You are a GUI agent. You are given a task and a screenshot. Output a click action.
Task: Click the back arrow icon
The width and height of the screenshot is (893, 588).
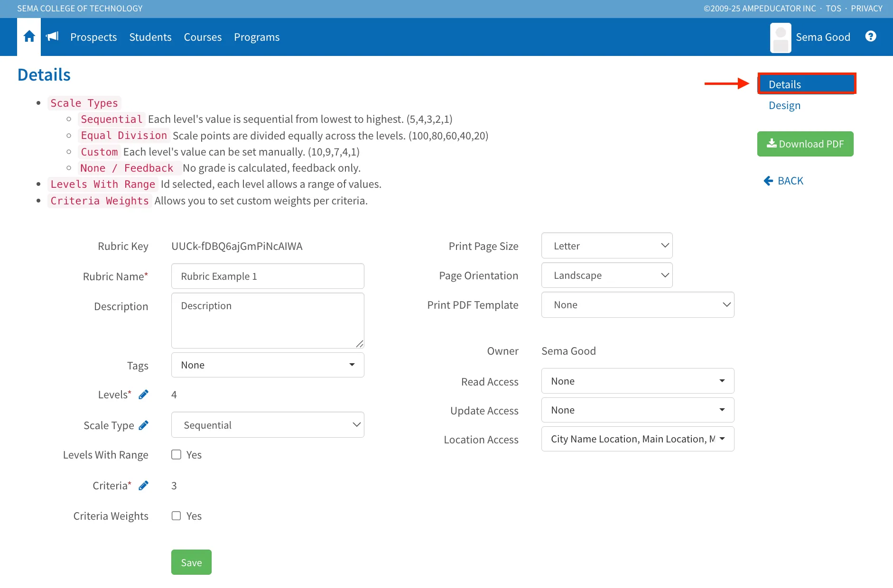tap(768, 181)
